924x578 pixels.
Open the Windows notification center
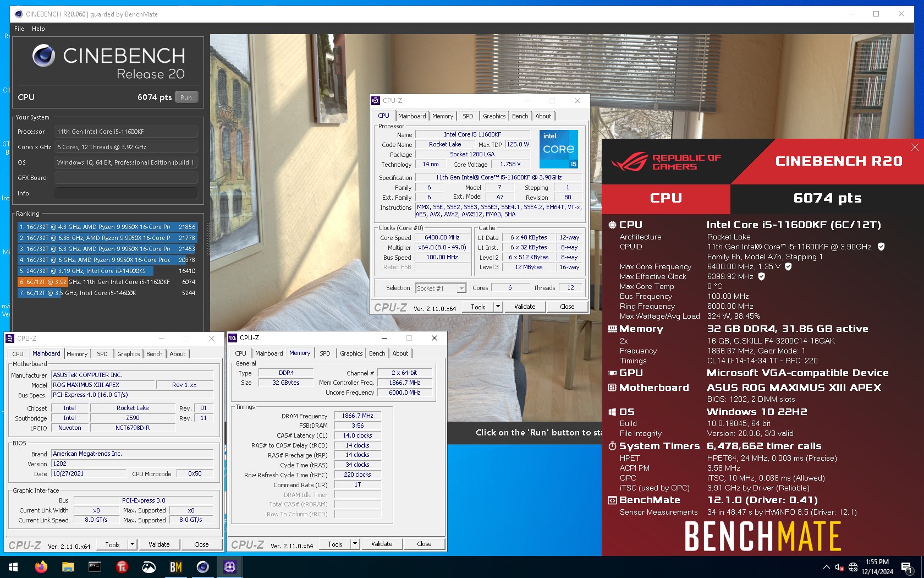908,567
